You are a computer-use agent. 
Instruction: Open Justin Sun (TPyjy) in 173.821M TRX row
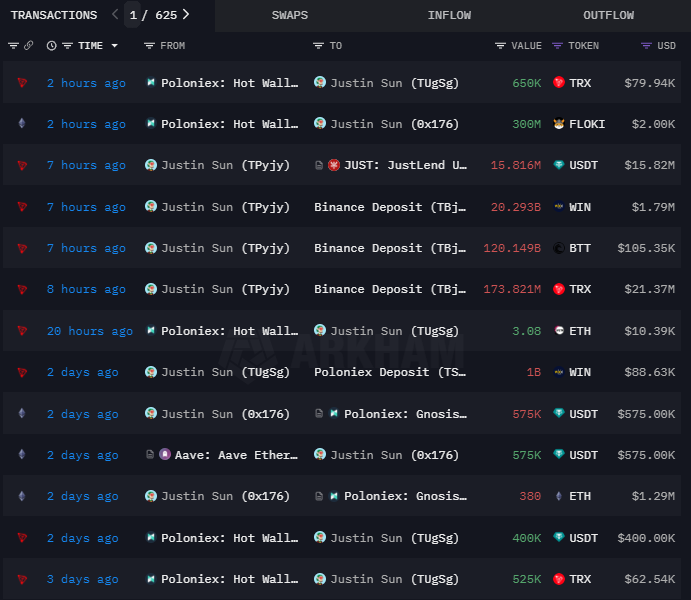point(225,289)
